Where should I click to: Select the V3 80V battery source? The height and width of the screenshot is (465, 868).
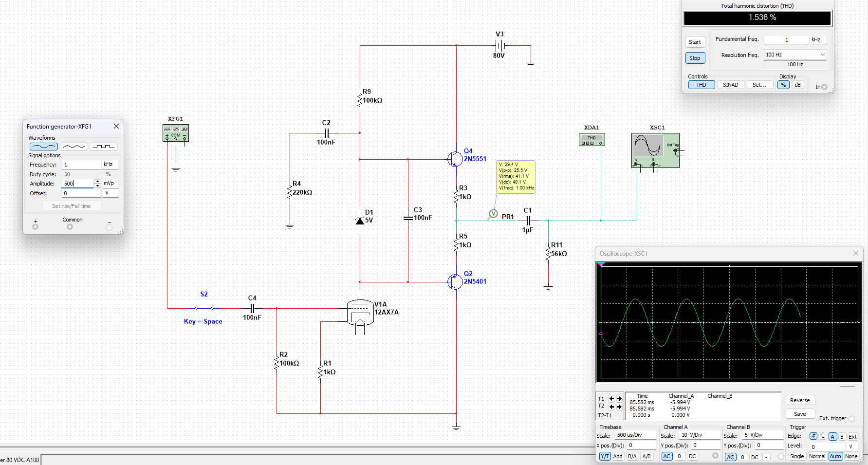[500, 46]
